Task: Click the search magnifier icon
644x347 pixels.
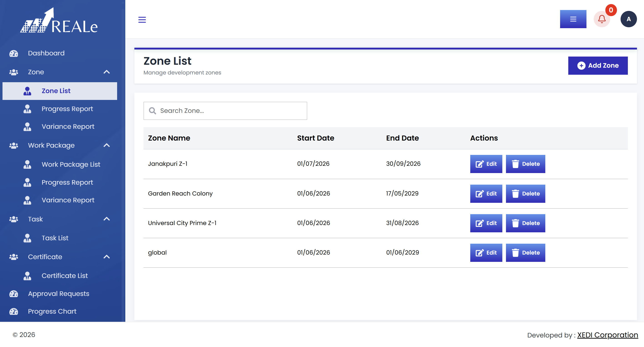Action: [153, 111]
